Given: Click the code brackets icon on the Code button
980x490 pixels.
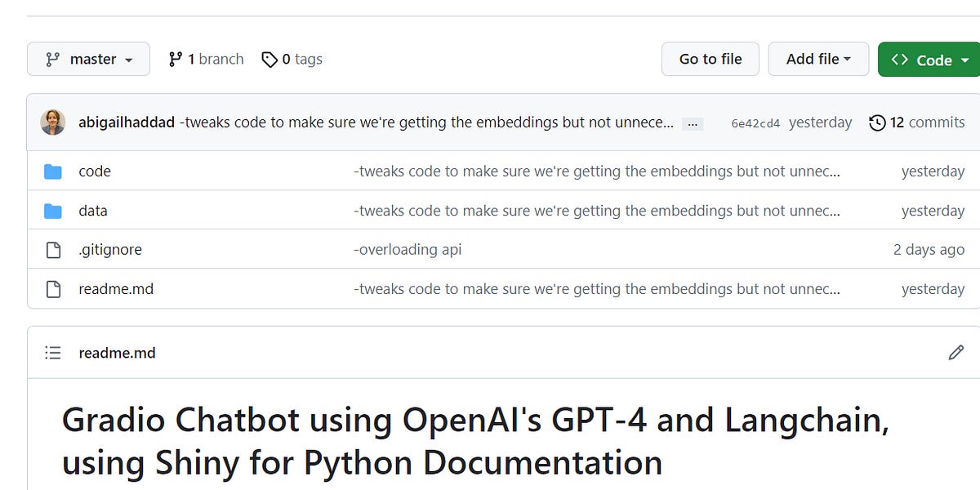Looking at the screenshot, I should point(902,59).
